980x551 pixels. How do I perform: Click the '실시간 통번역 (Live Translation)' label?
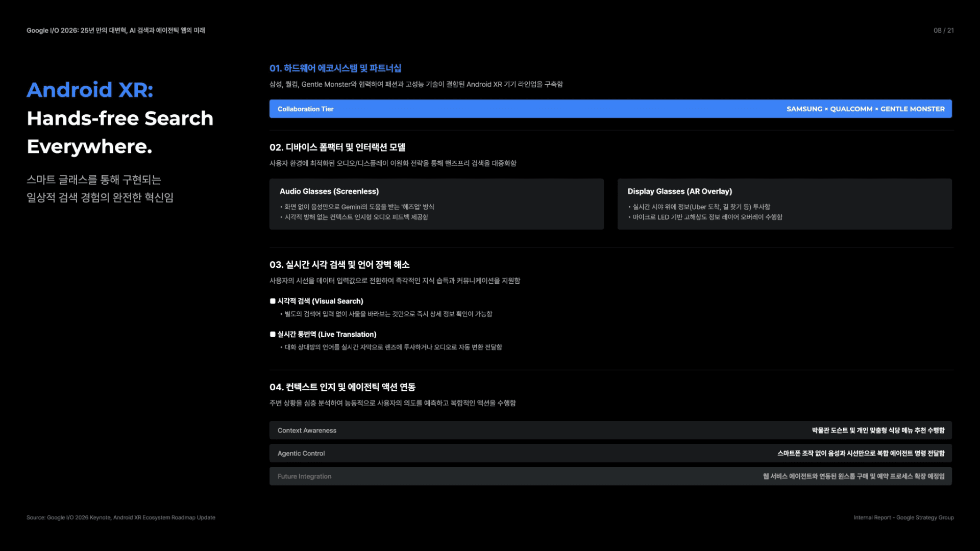click(327, 335)
